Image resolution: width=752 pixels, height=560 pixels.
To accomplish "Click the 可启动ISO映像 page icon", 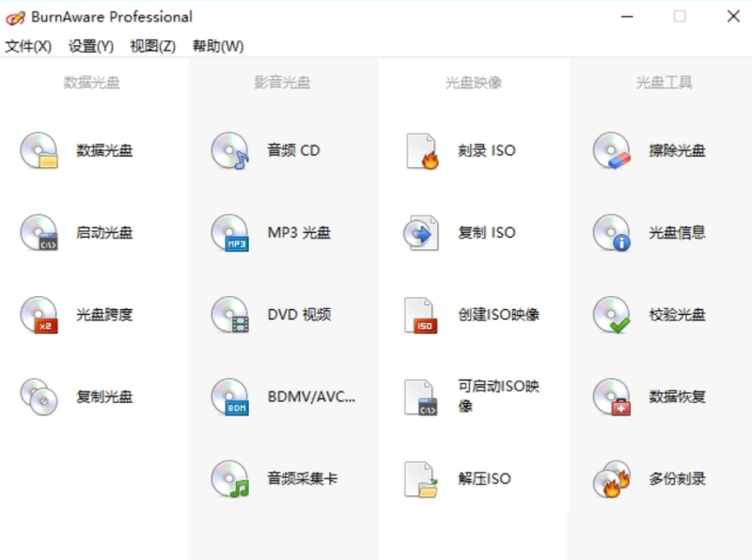I will 420,397.
